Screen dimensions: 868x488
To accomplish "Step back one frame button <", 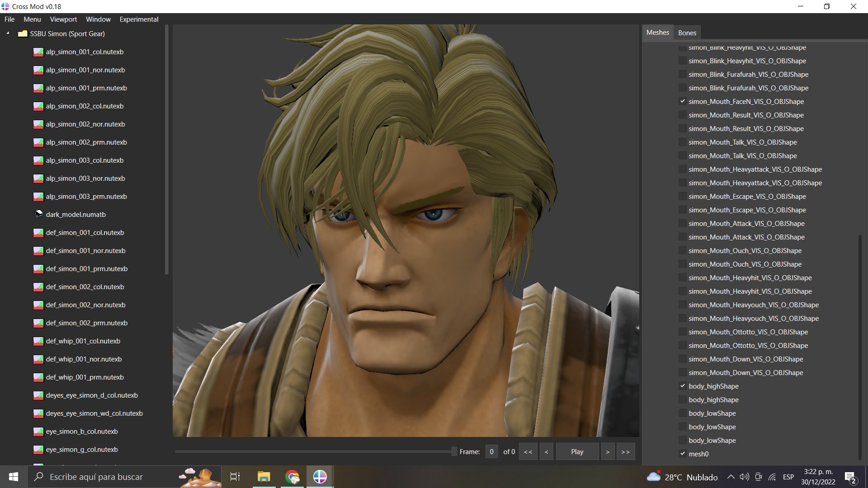I will 546,452.
